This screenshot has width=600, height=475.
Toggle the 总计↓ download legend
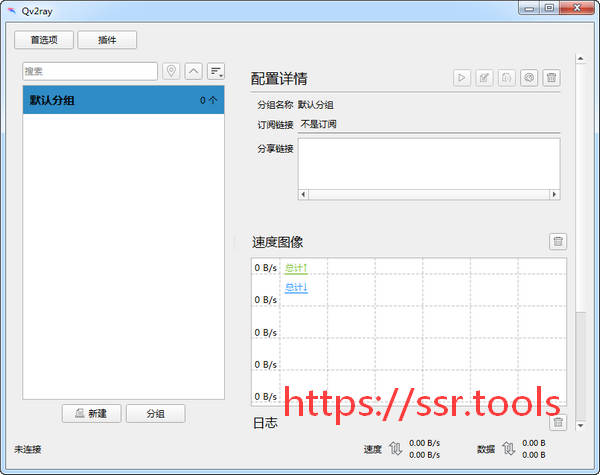pos(295,288)
